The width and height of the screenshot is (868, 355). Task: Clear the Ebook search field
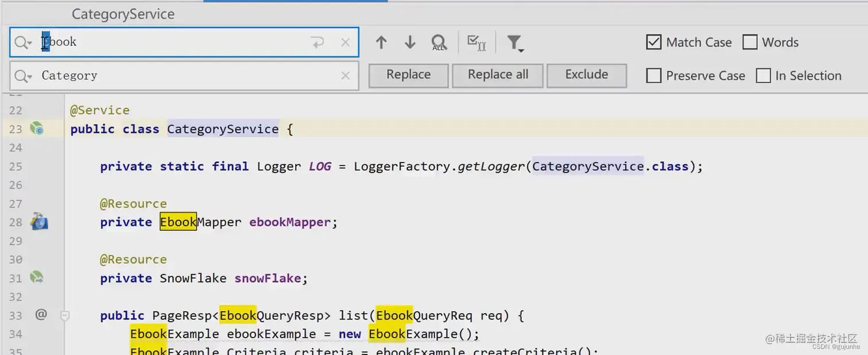click(x=345, y=42)
